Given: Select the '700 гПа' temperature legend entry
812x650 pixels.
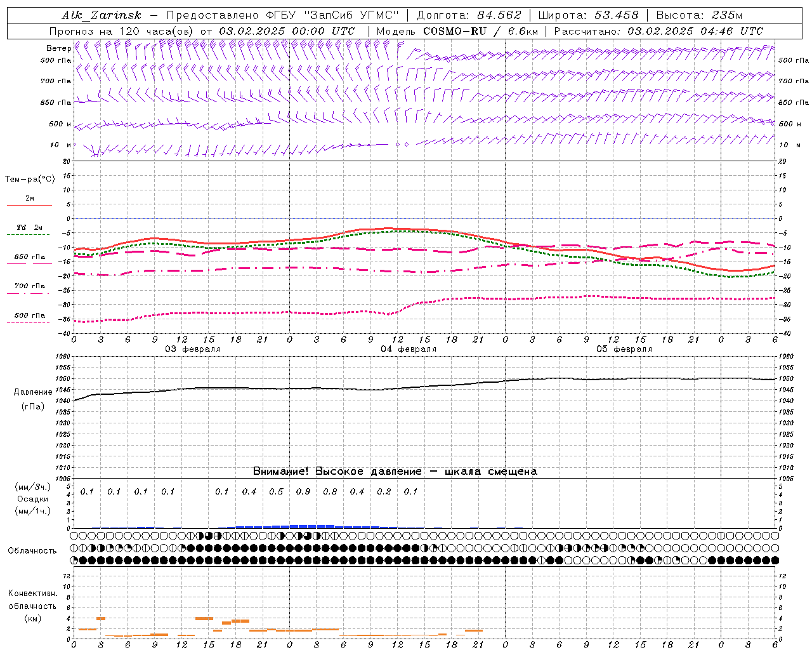Looking at the screenshot, I should tap(30, 286).
